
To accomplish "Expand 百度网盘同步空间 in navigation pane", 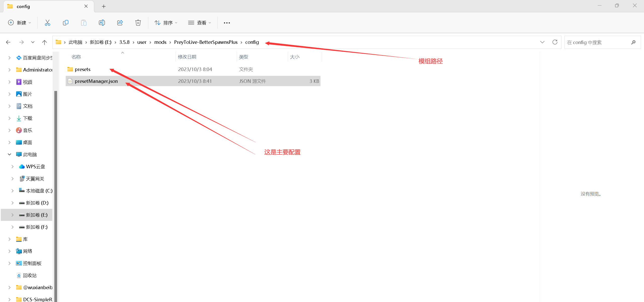I will point(9,58).
